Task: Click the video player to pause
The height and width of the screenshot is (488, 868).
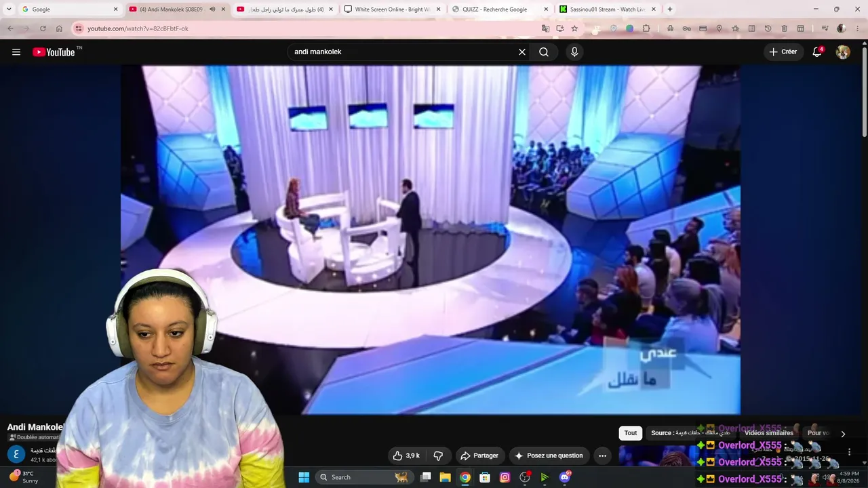Action: tap(431, 239)
